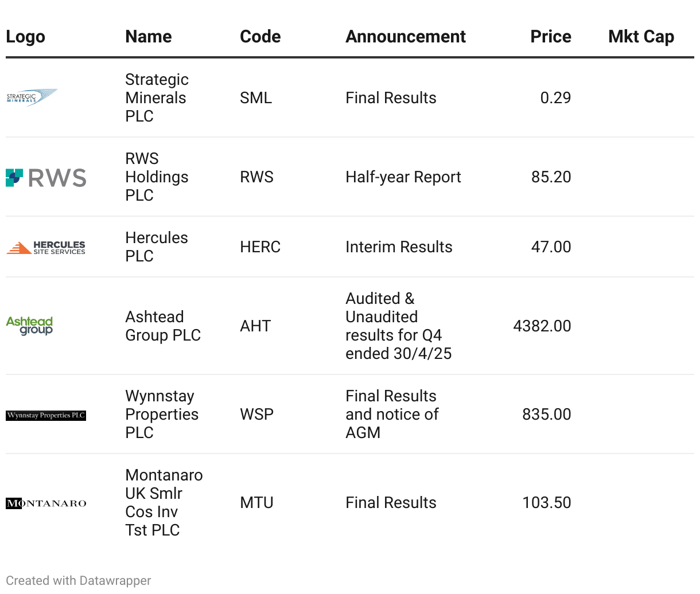Click the Ashtead Group logo

[x=29, y=326]
